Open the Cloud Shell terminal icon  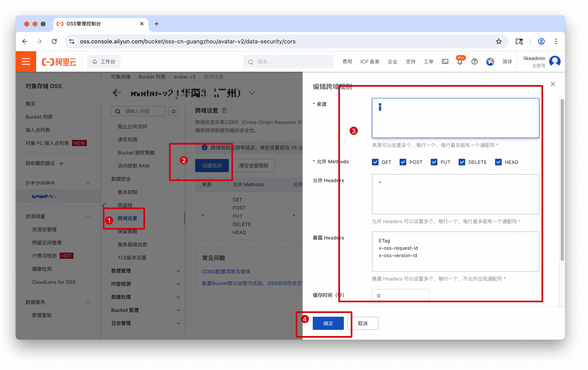[445, 61]
